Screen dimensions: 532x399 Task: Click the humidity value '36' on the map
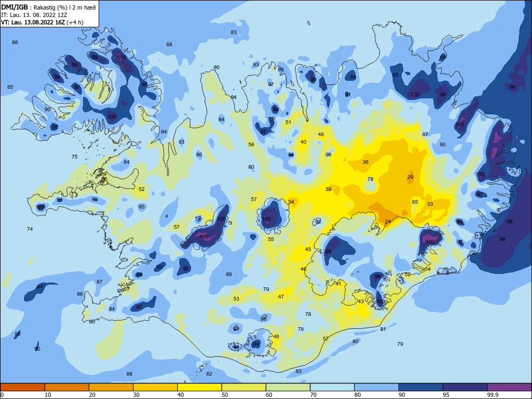365,162
